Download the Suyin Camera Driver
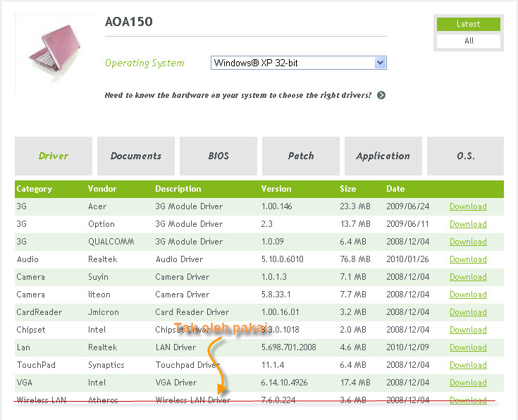518x420 pixels. tap(468, 277)
